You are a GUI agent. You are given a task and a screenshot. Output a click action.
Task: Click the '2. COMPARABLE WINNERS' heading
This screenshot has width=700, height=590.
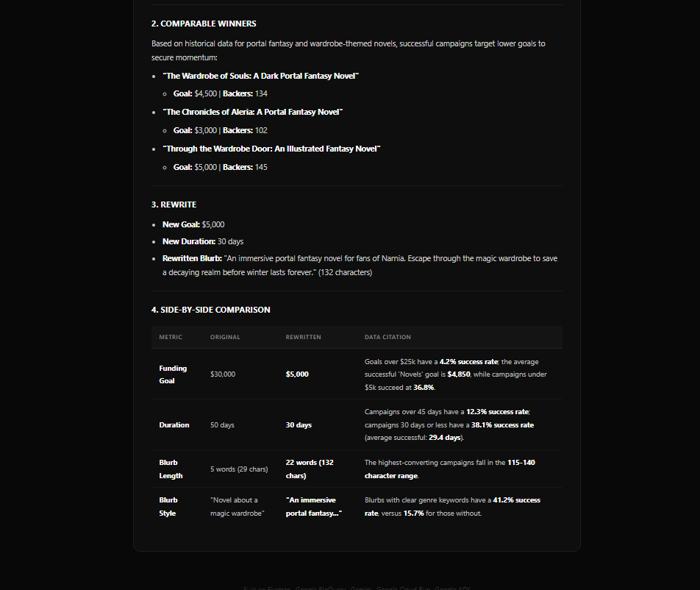204,24
